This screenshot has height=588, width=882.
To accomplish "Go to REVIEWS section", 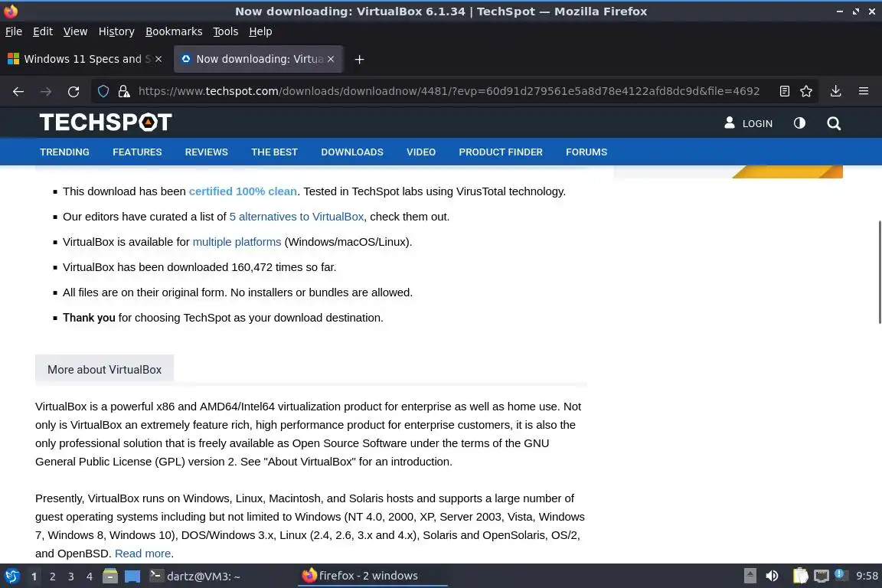I will (207, 152).
